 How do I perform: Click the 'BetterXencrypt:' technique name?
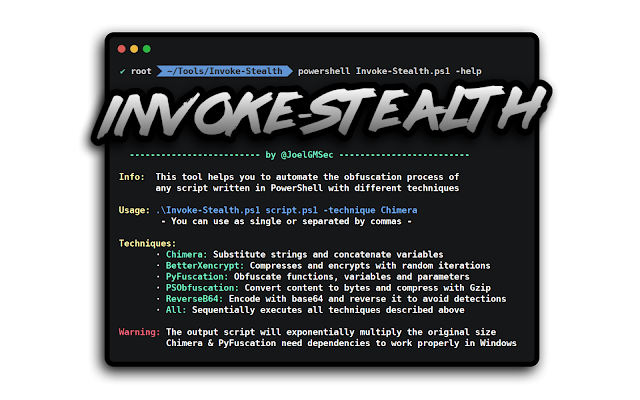(x=204, y=265)
